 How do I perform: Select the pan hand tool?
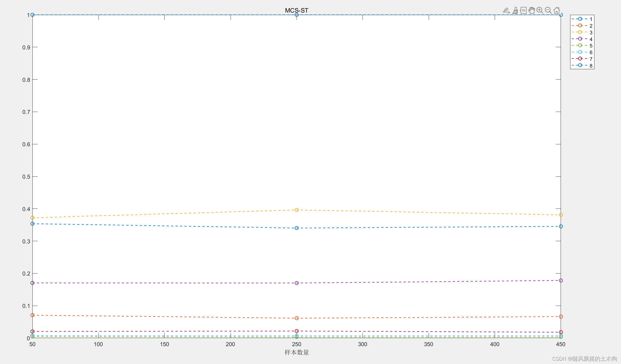(532, 11)
